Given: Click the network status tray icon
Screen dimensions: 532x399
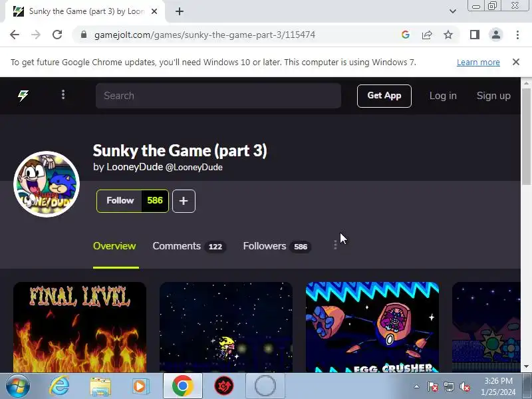Looking at the screenshot, I should tap(449, 386).
